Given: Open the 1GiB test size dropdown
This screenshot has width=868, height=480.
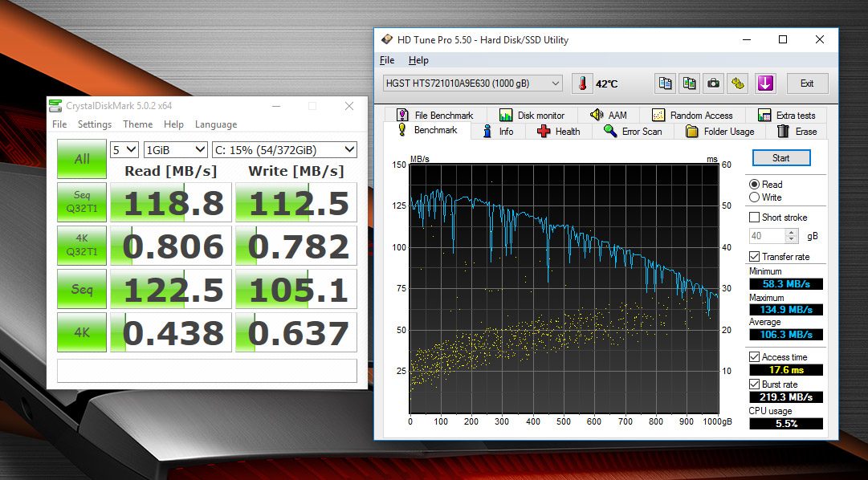Looking at the screenshot, I should (176, 149).
